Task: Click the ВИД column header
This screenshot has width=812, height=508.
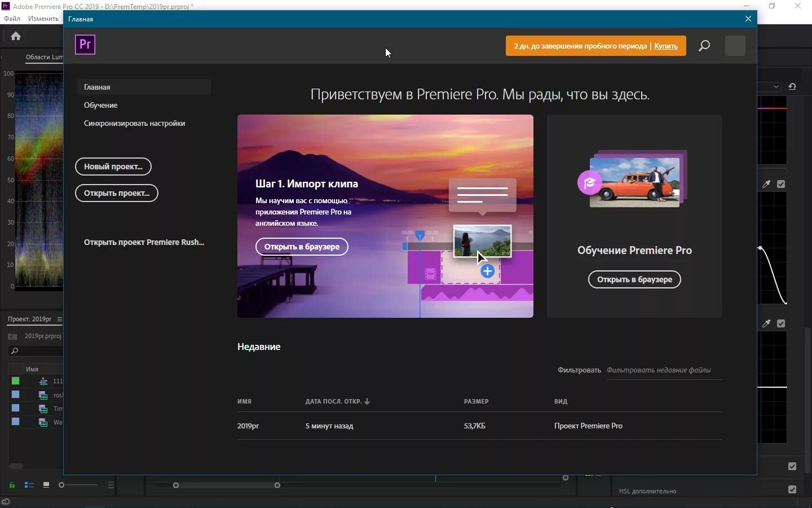Action: coord(561,401)
